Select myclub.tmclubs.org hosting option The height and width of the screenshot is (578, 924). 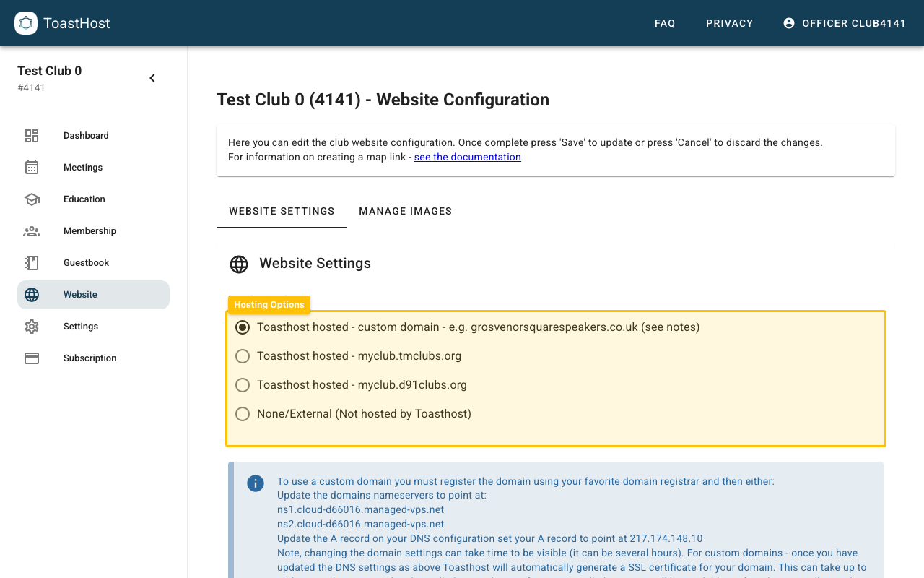[x=243, y=356]
